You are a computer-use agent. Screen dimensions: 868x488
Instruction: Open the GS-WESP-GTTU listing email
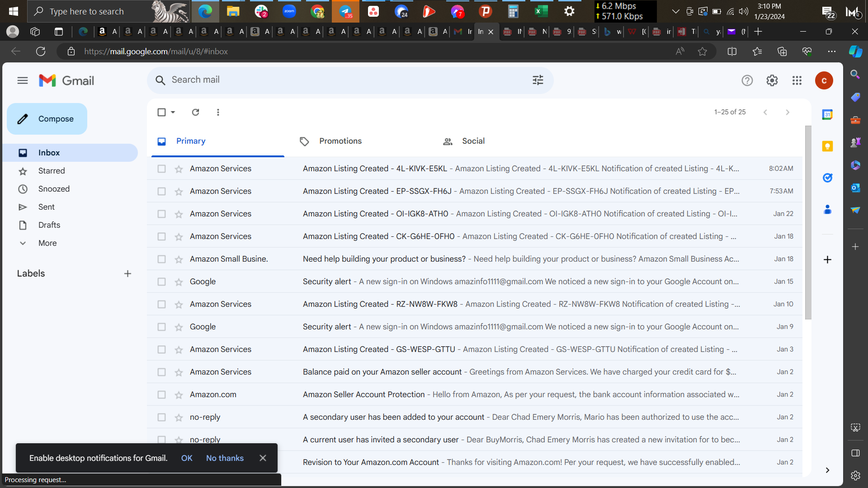[x=474, y=349]
